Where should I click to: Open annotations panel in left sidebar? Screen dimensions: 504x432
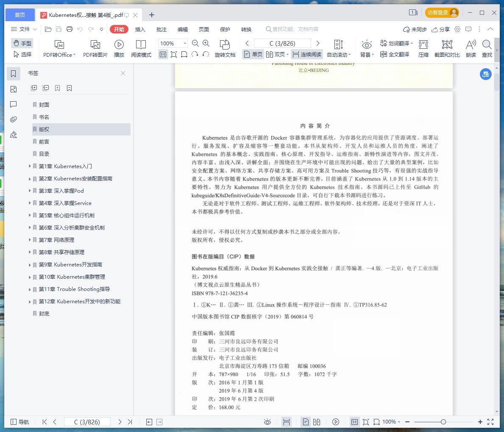14,104
